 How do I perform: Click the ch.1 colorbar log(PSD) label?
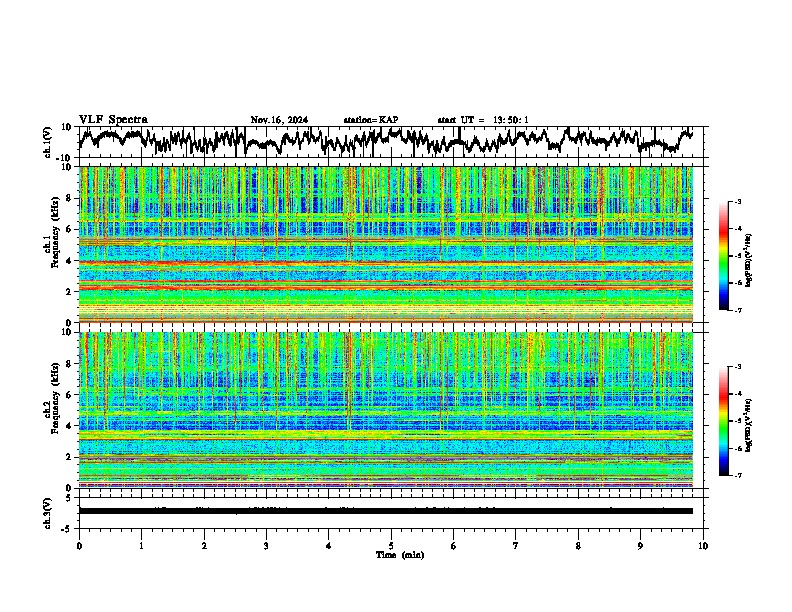pyautogui.click(x=749, y=261)
